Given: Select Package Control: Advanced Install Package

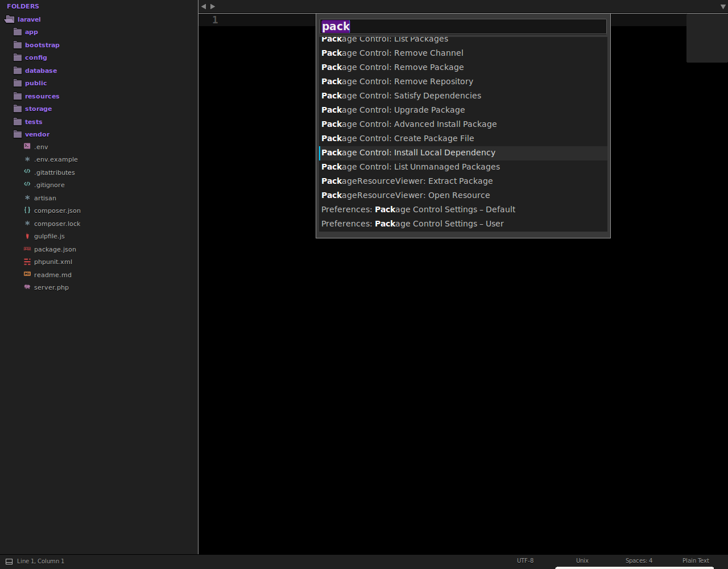Looking at the screenshot, I should coord(463,124).
